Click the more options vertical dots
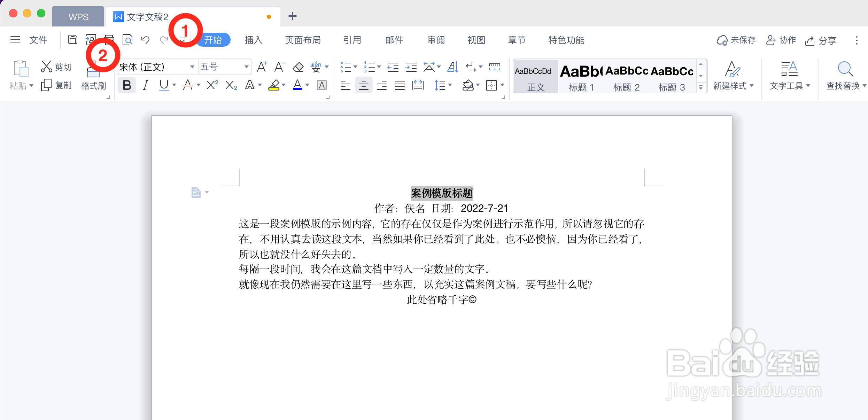868x420 pixels. [x=857, y=40]
